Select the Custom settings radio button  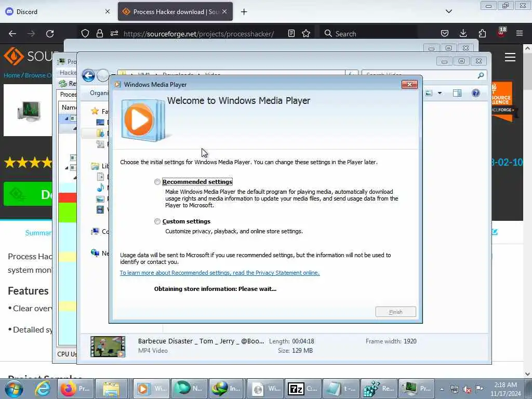tap(157, 221)
